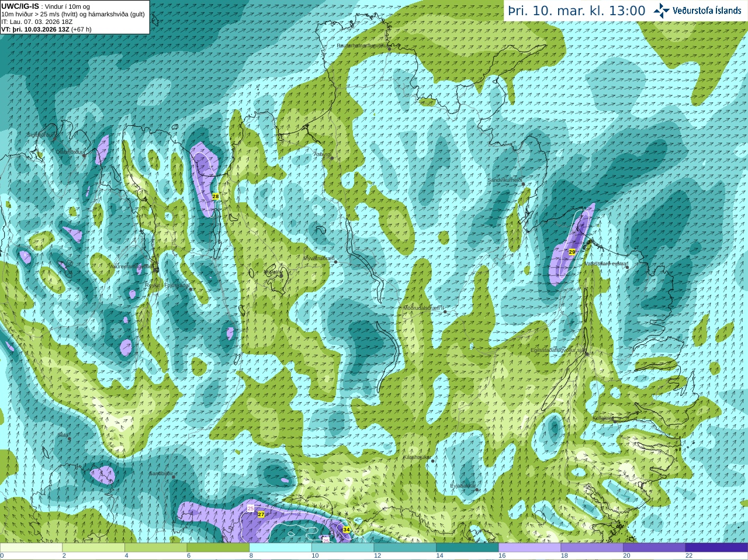Click the 'Veðurstofa Íslands' name text

point(707,11)
